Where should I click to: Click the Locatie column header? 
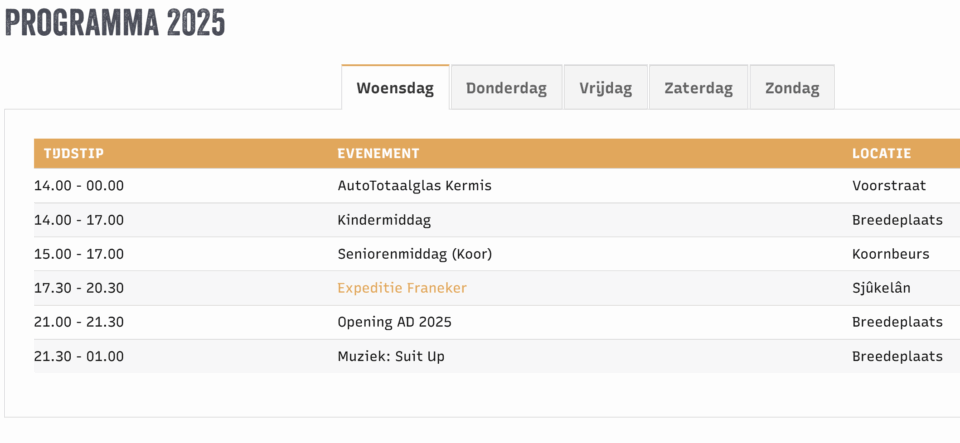881,154
